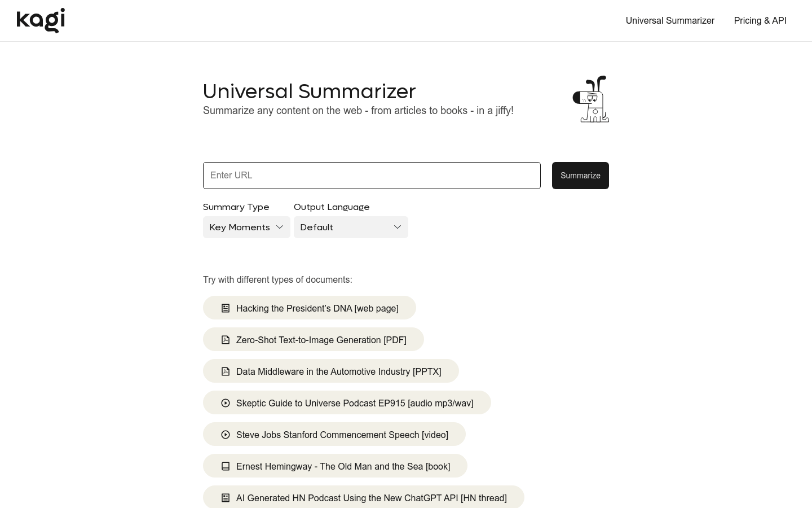The height and width of the screenshot is (508, 812).
Task: Click the document icon beside Hacking the President's DNA
Action: point(226,308)
